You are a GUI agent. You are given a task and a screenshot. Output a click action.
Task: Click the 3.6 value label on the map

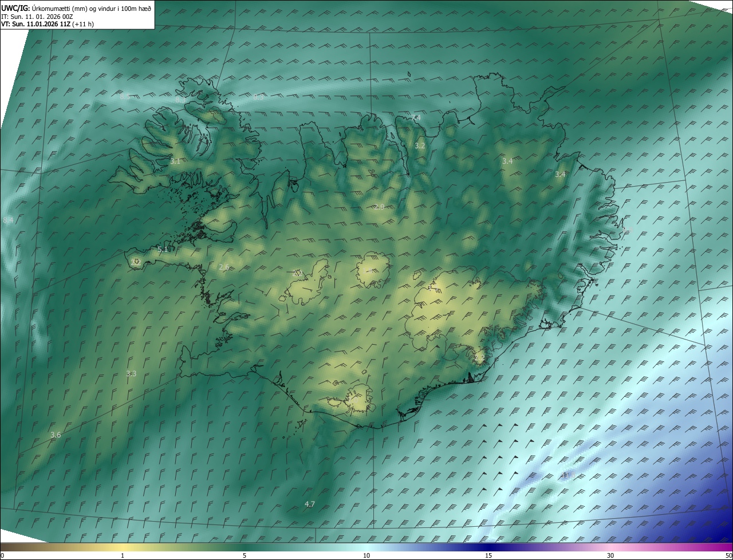click(x=56, y=435)
